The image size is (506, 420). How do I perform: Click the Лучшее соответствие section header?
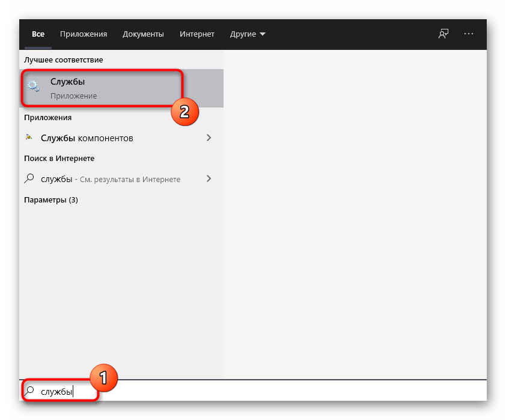[64, 60]
